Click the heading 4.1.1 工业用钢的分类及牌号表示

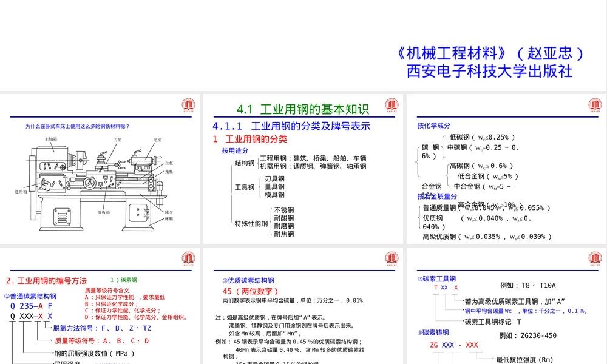click(x=291, y=126)
